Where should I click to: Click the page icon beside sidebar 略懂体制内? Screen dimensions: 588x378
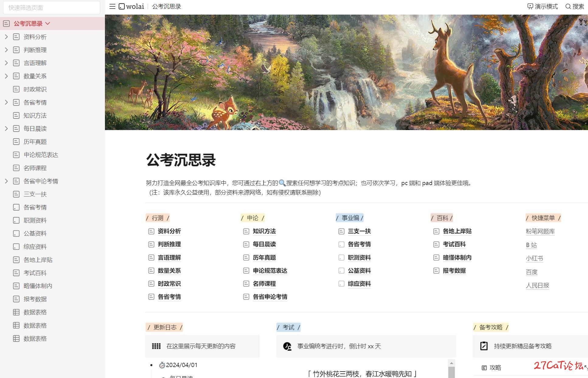pos(16,286)
